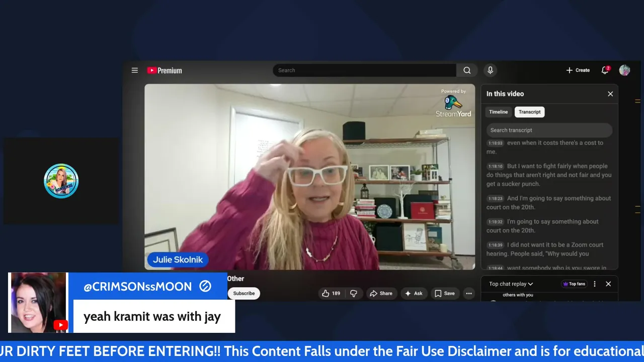
Task: Jump to transcript line at 1:18:10
Action: point(549,175)
